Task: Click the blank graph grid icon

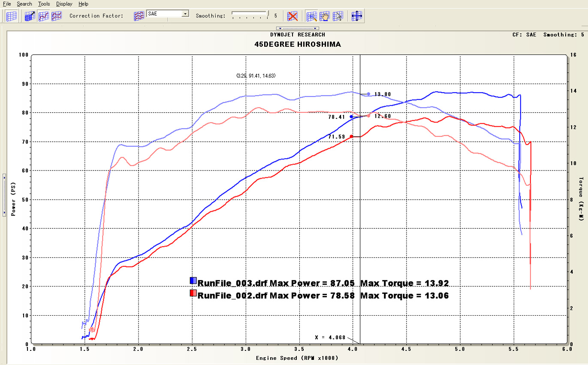Action: click(x=12, y=16)
